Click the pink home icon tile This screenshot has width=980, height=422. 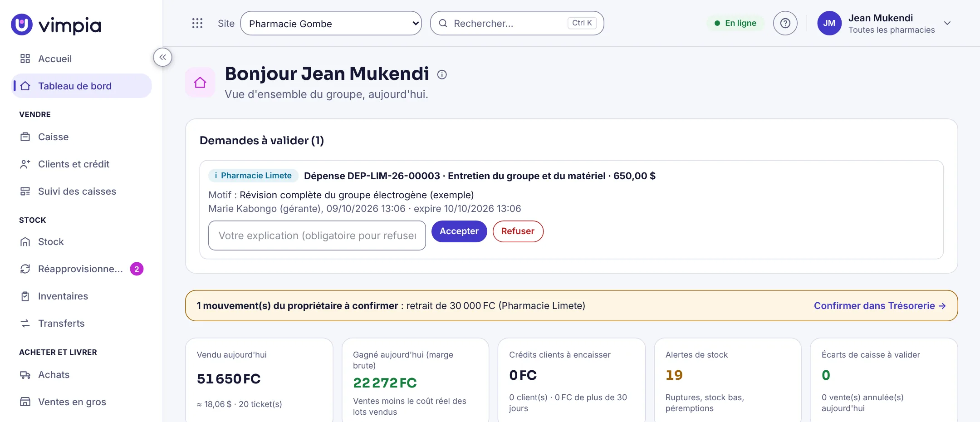point(200,82)
